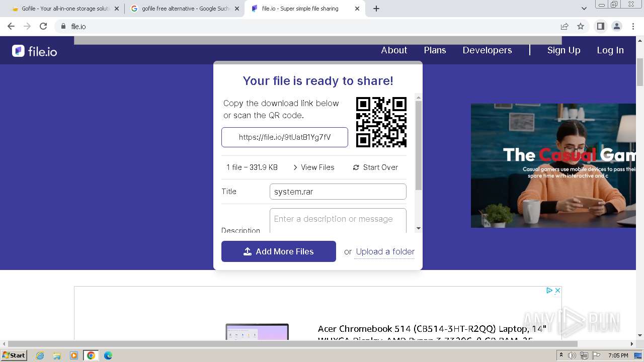Viewport: 644px width, 362px height.
Task: Open the Developers page
Action: click(487, 50)
